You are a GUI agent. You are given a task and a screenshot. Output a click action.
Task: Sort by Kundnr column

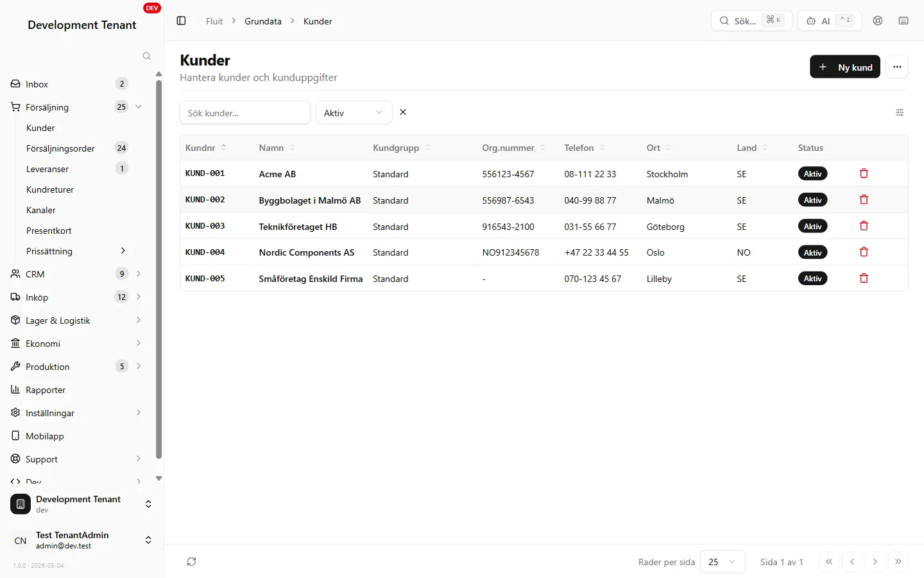click(206, 148)
